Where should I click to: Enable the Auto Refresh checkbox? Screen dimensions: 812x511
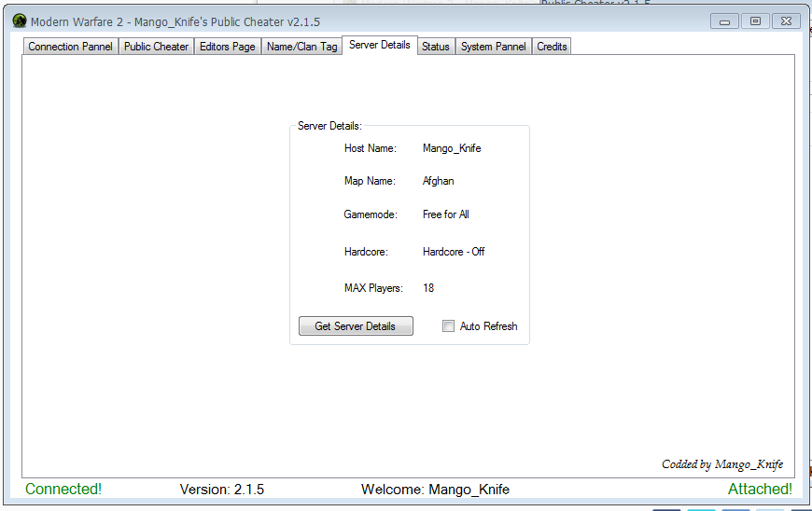pos(448,325)
